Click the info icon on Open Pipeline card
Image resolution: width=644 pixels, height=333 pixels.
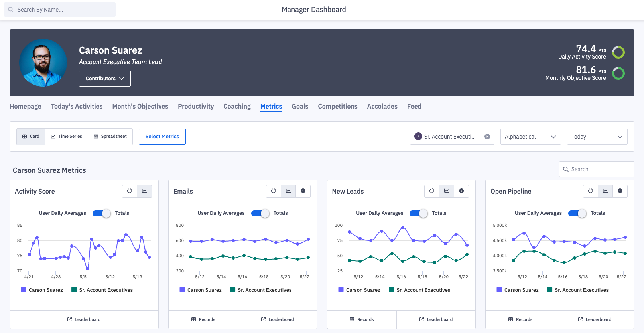pos(620,191)
